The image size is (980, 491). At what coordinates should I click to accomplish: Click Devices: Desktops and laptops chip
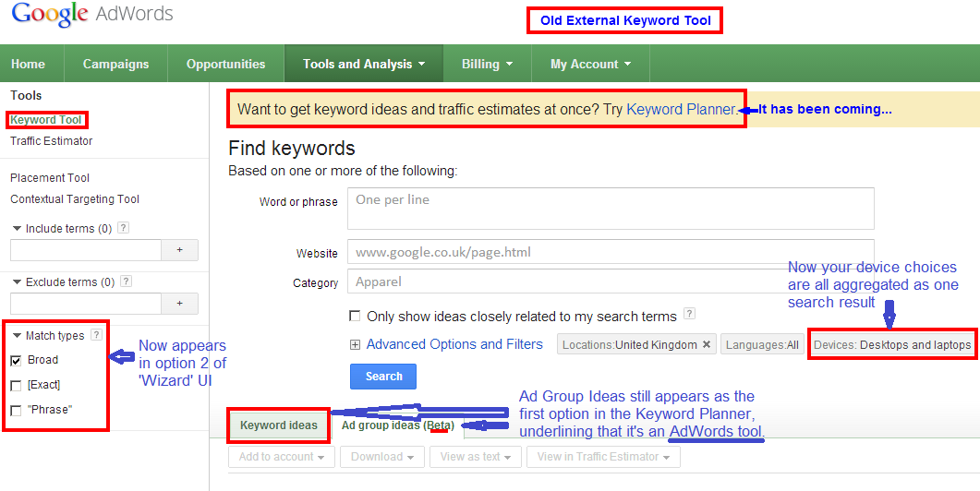coord(892,344)
